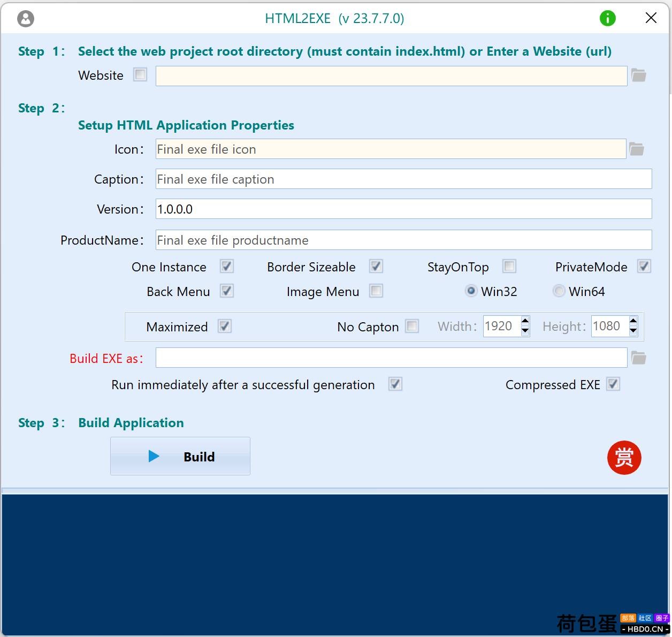The image size is (672, 637).
Task: Toggle the PrivateMode checkbox
Action: coord(644,266)
